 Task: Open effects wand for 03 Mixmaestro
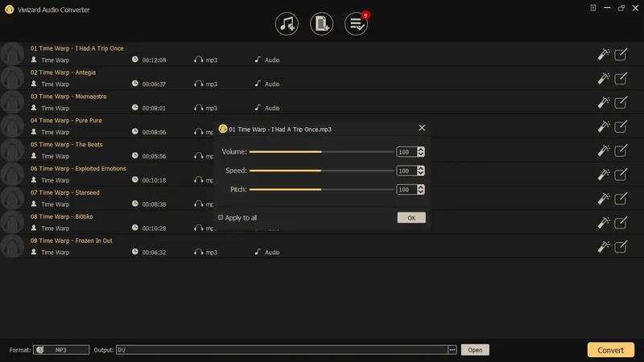603,102
